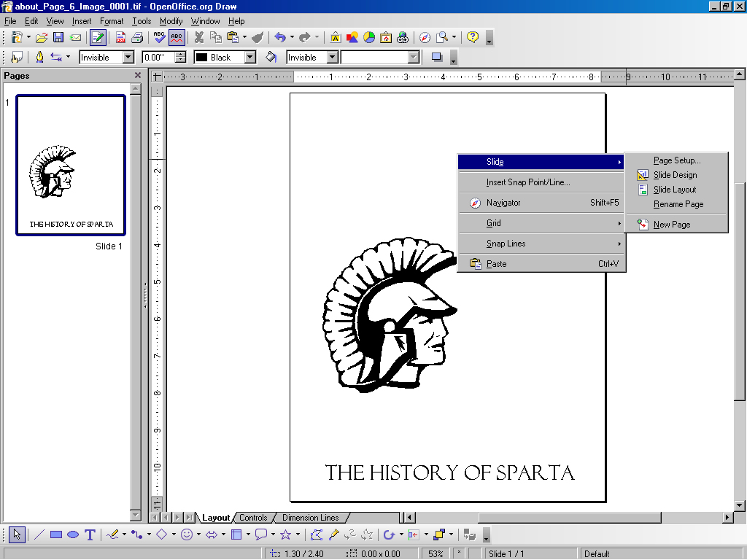
Task: Select the Line drawing tool
Action: (x=39, y=534)
